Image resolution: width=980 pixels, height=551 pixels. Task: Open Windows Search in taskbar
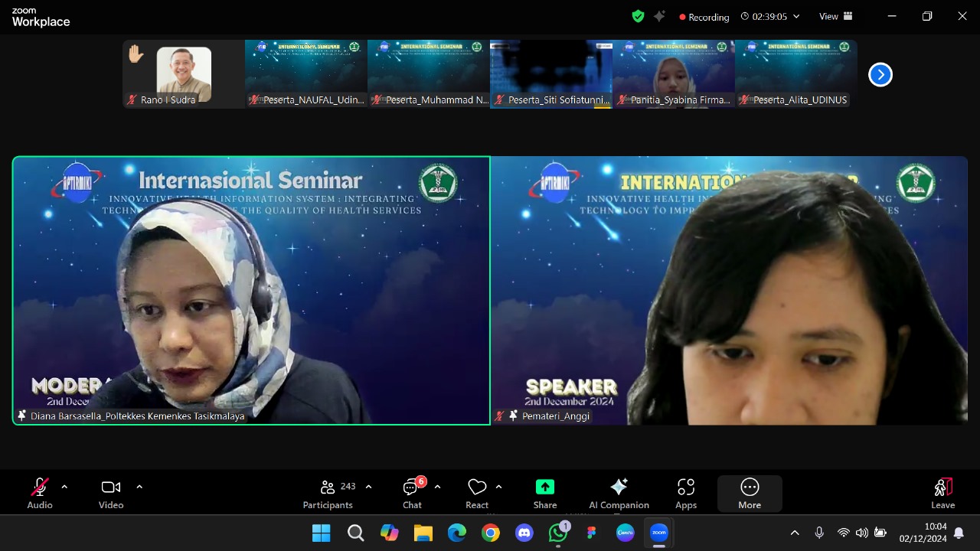pyautogui.click(x=355, y=533)
